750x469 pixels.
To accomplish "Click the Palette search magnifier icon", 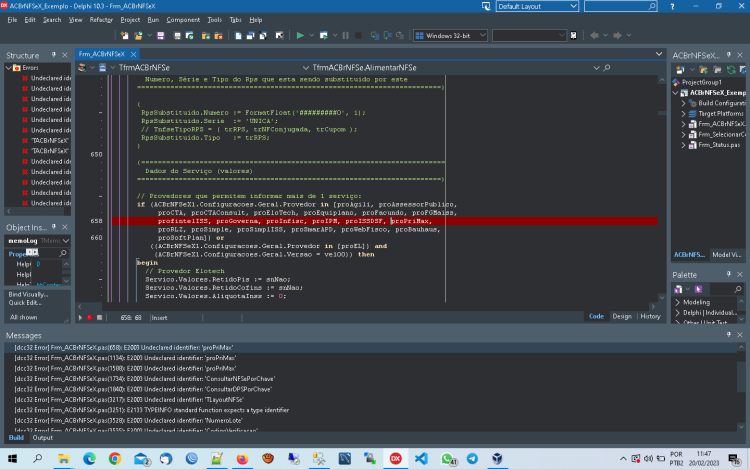I will click(x=738, y=289).
